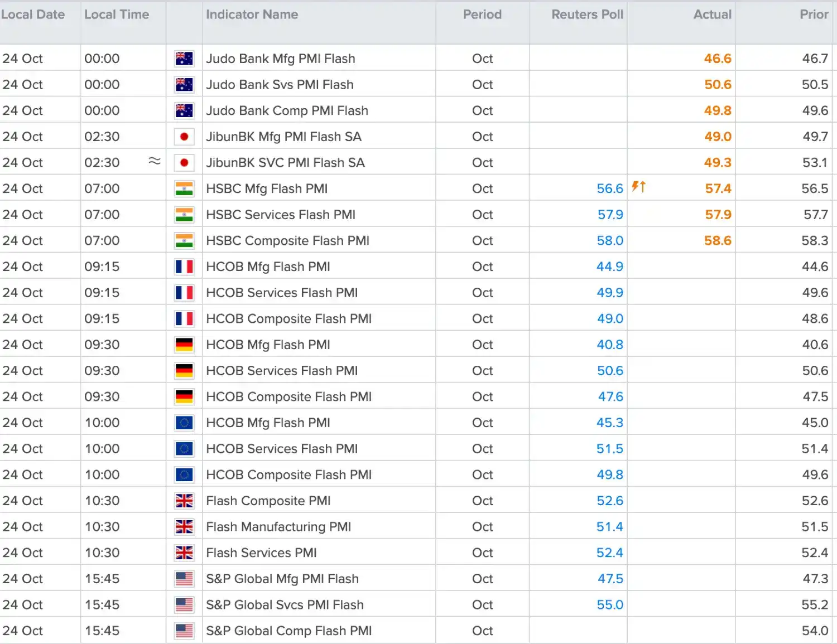
Task: Click the UK flag beside Flash Services PMI
Action: click(184, 553)
